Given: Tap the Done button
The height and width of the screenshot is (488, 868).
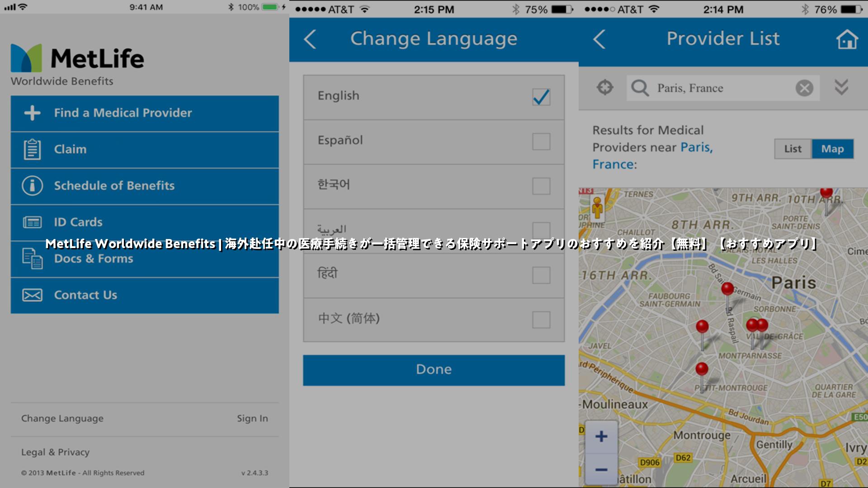Looking at the screenshot, I should (434, 370).
